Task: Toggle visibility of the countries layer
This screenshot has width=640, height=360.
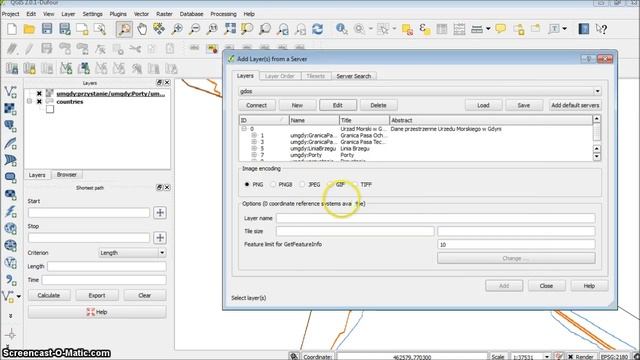Action: pos(39,102)
